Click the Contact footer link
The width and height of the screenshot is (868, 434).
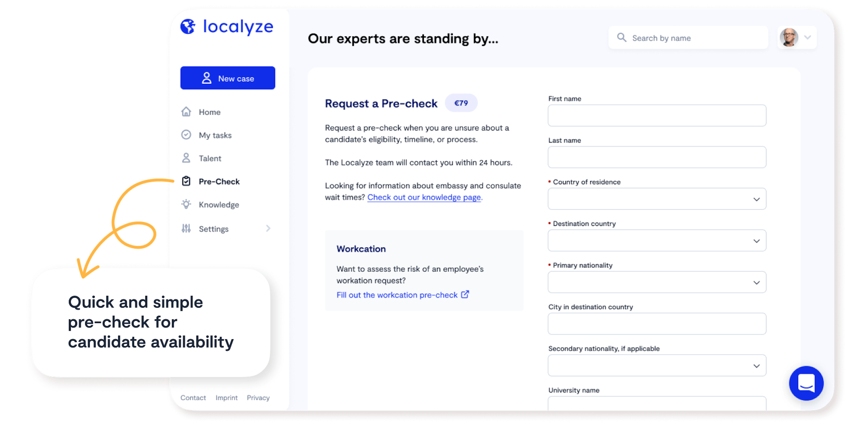(x=193, y=398)
